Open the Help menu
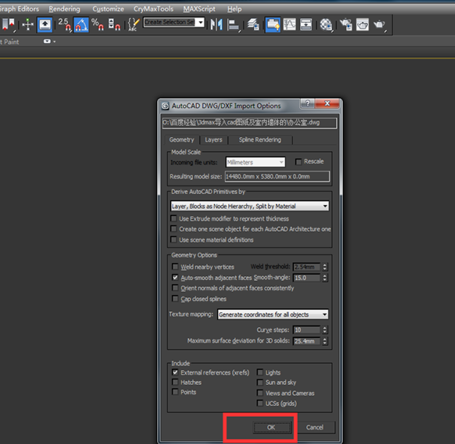This screenshot has height=444, width=455. [x=234, y=9]
